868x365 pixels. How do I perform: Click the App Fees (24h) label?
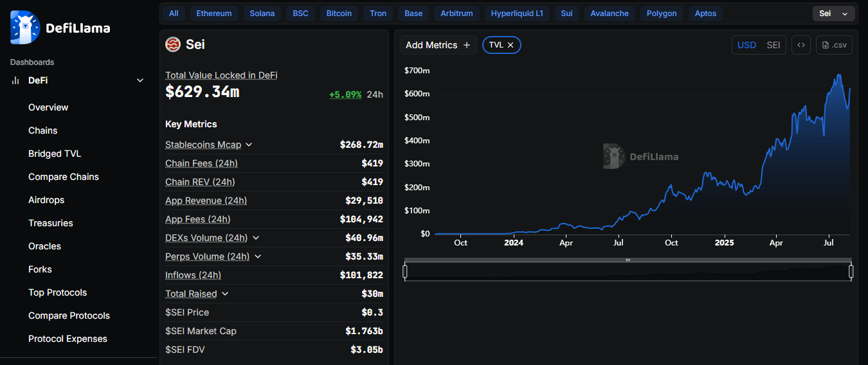pyautogui.click(x=198, y=219)
